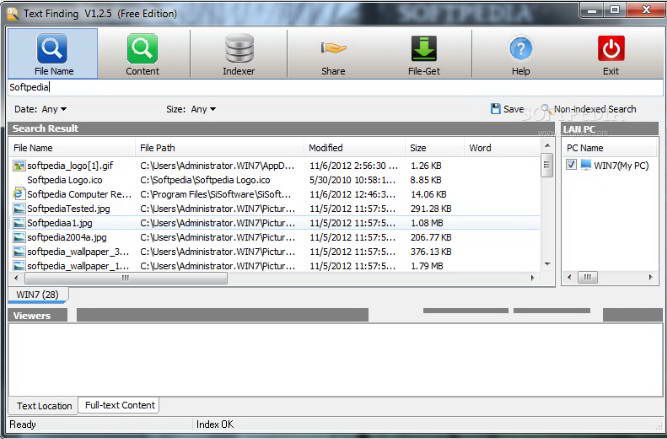Click the 5/30/2010 modified date cell
Image resolution: width=667 pixels, height=439 pixels.
353,180
